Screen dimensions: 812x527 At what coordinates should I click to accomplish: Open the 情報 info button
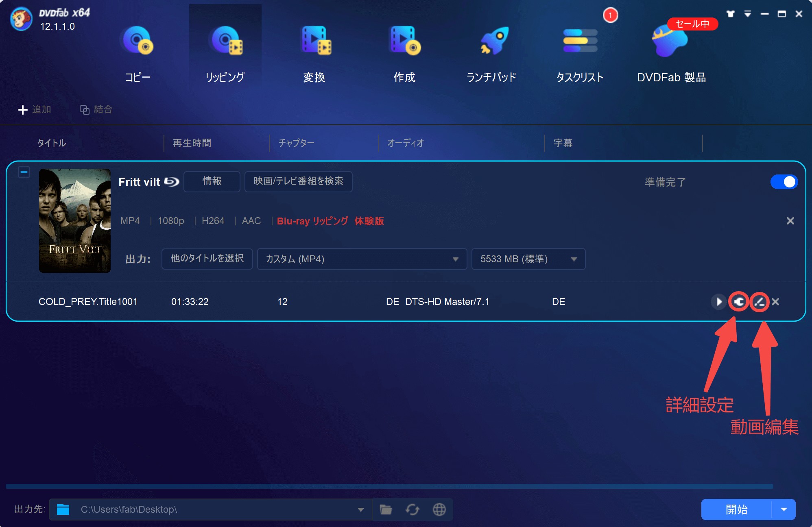pyautogui.click(x=212, y=181)
